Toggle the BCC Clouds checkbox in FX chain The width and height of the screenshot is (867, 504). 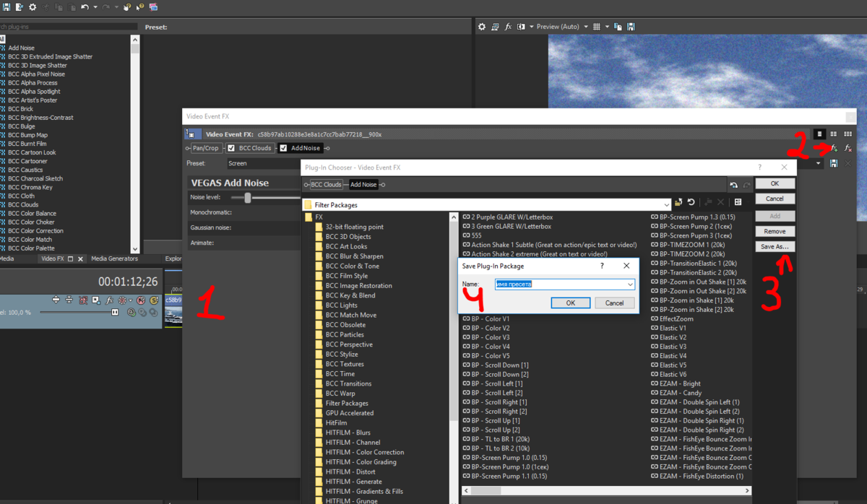click(232, 148)
